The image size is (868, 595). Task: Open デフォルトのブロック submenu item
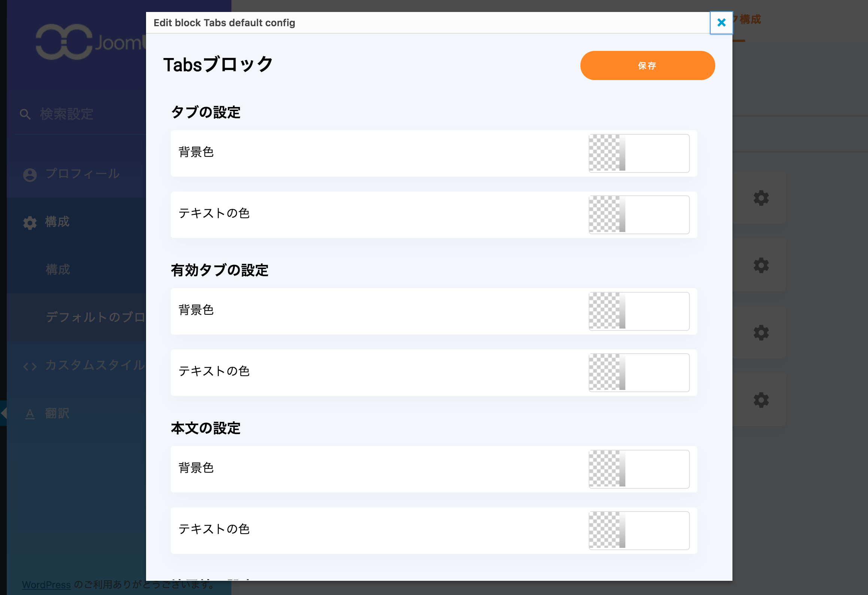point(95,317)
